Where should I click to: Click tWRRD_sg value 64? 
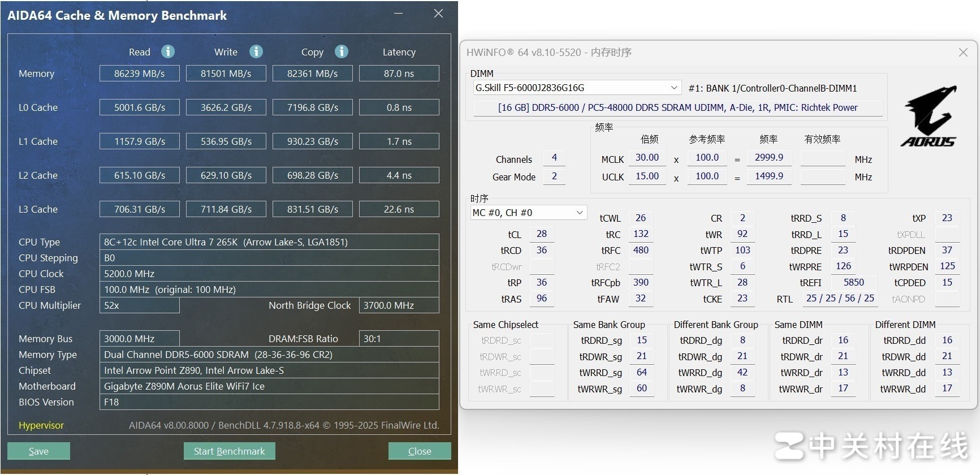coord(642,373)
